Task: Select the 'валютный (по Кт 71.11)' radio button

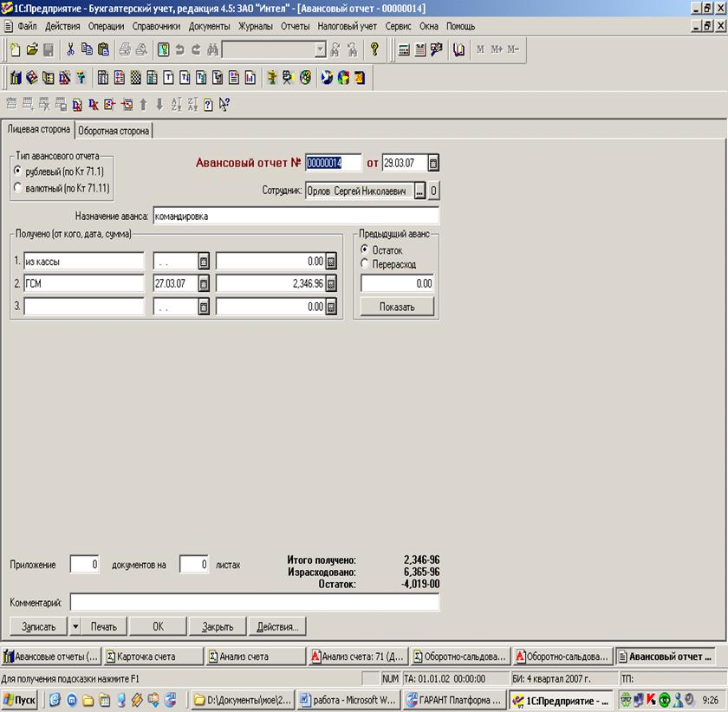Action: 18,186
